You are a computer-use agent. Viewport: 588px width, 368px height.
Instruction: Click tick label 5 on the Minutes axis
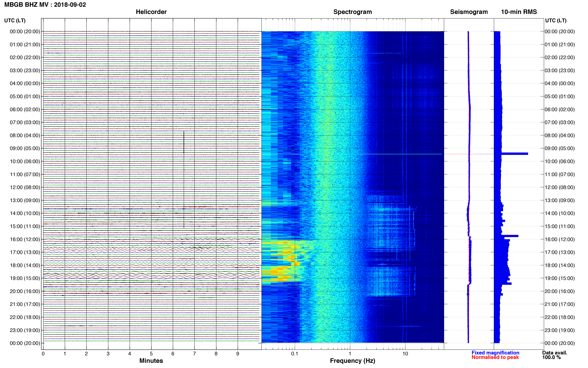click(x=151, y=354)
